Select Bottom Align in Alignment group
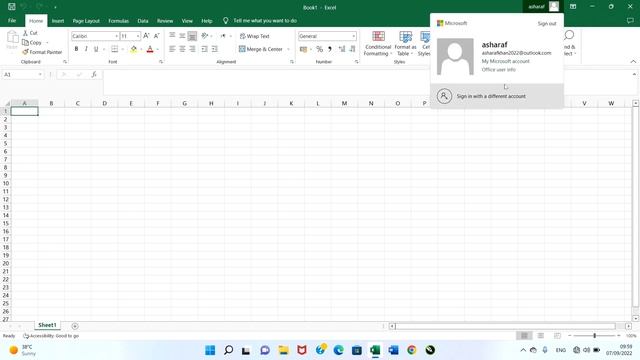640x360 pixels. (192, 36)
